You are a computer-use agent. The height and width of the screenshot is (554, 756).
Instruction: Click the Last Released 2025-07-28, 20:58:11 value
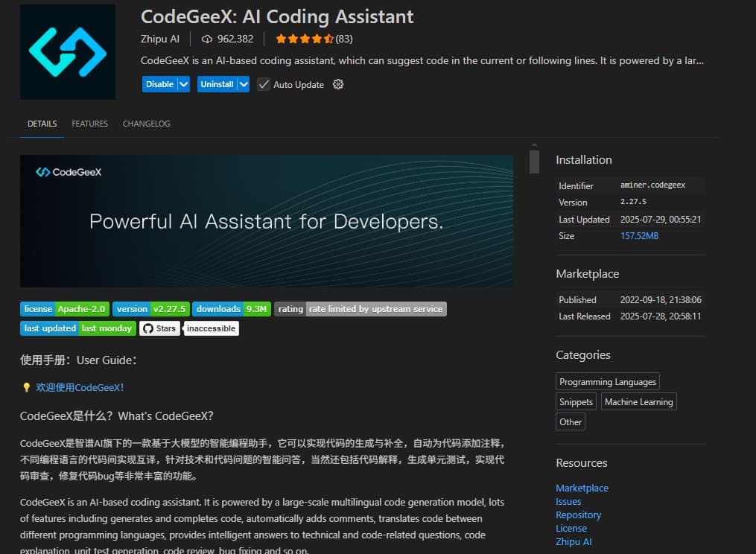pos(661,316)
